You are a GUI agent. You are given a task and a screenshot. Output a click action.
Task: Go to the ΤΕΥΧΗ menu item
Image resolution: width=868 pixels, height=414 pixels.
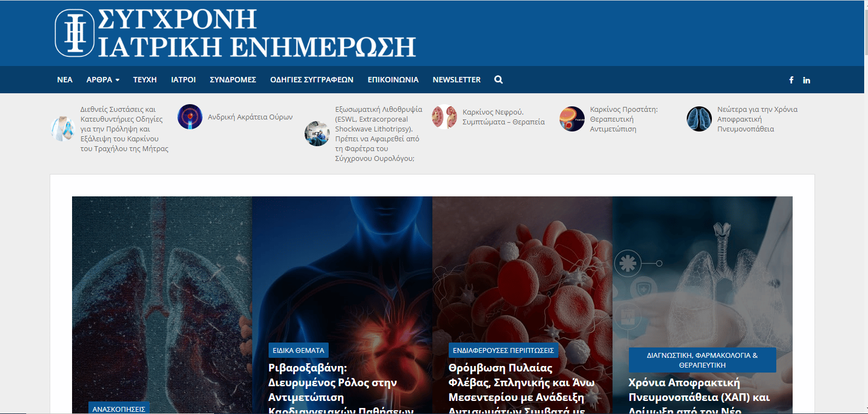click(145, 80)
